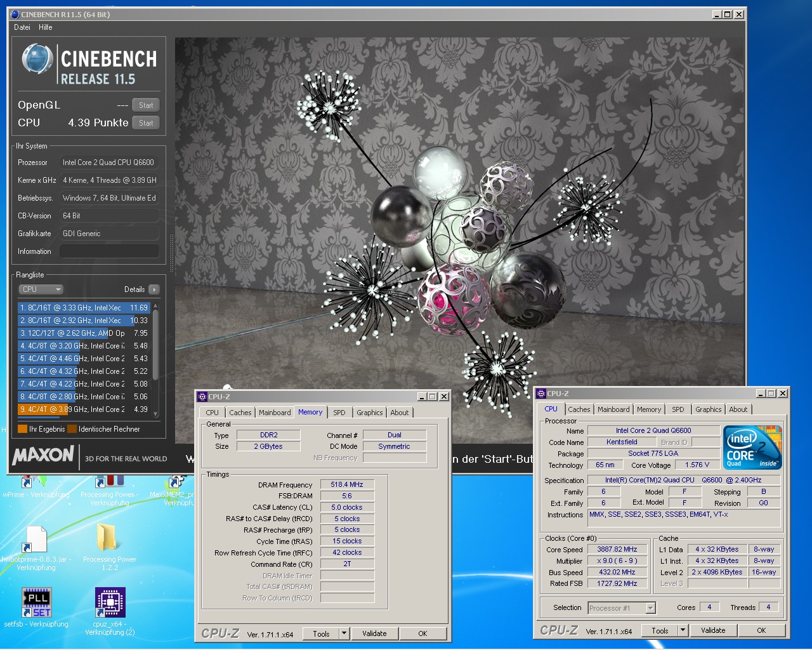The image size is (812, 650).
Task: Click Tools button in Memory CPU-Z window
Action: (321, 633)
